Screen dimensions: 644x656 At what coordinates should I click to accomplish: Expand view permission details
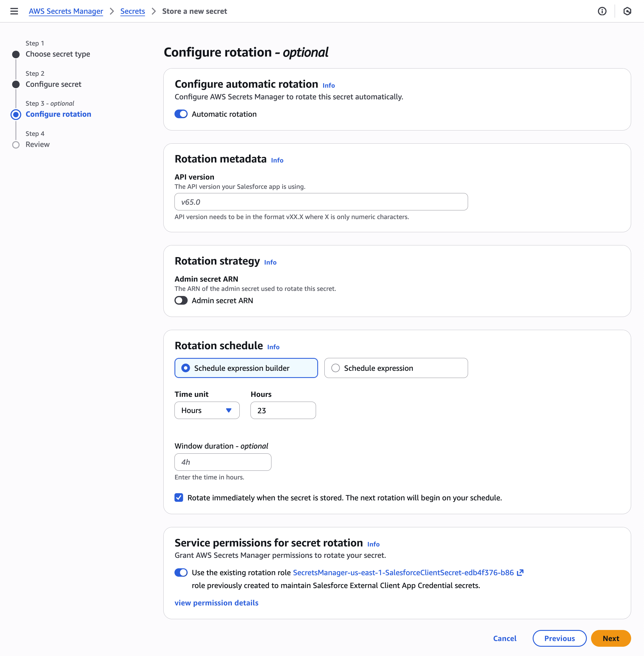[216, 603]
